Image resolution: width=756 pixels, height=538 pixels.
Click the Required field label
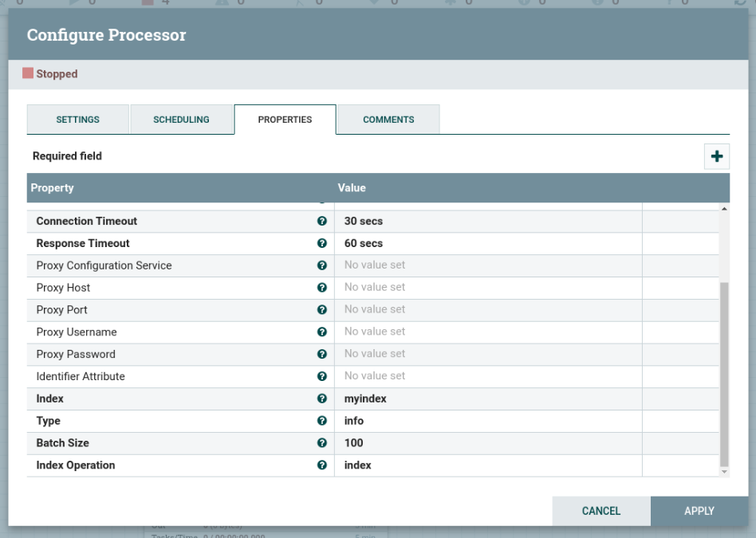67,155
